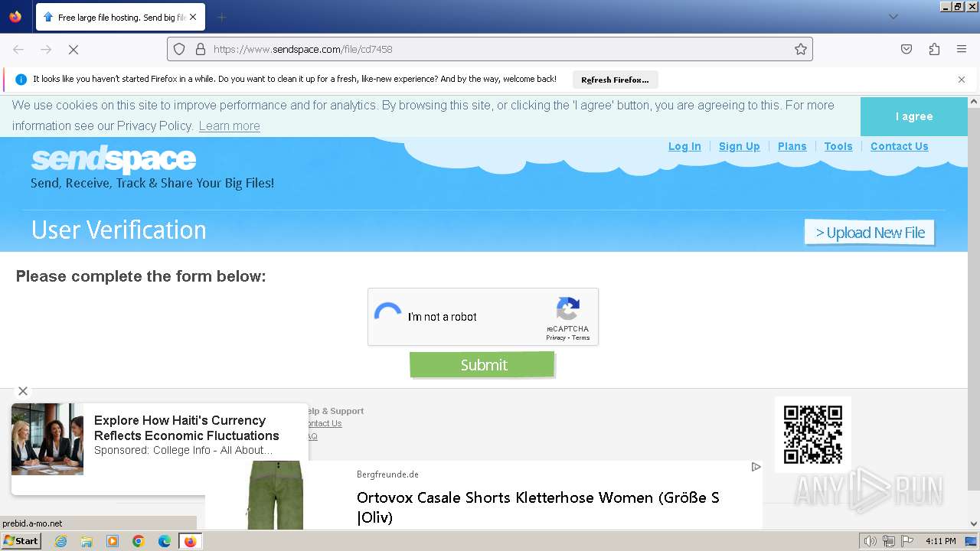The height and width of the screenshot is (551, 980).
Task: Select Firefox taskbar button
Action: pos(190,541)
